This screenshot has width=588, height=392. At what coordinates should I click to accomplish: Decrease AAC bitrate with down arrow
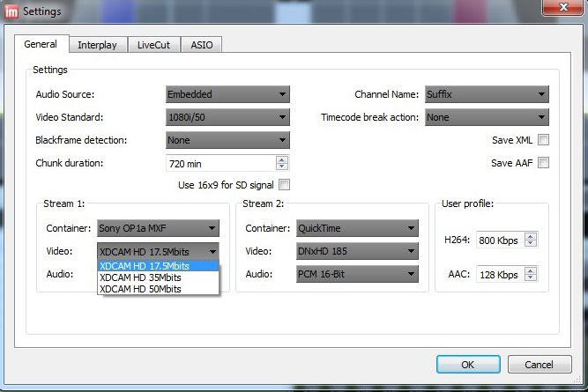click(530, 278)
